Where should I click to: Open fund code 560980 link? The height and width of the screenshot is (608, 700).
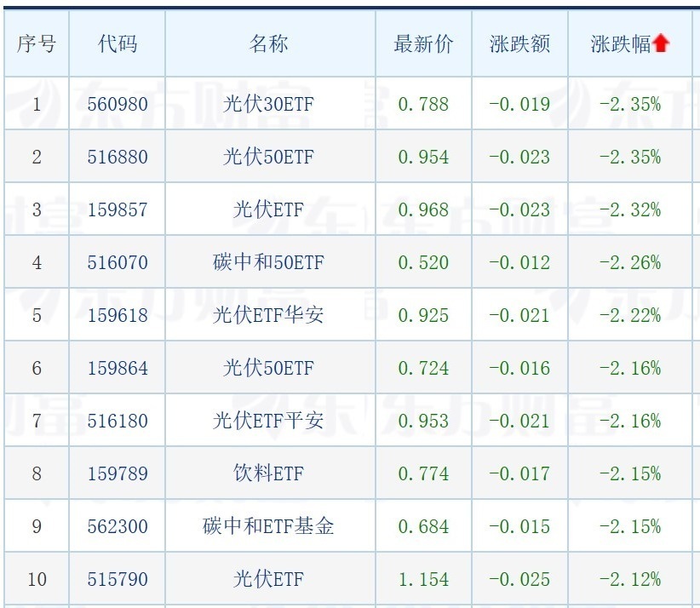(x=118, y=104)
